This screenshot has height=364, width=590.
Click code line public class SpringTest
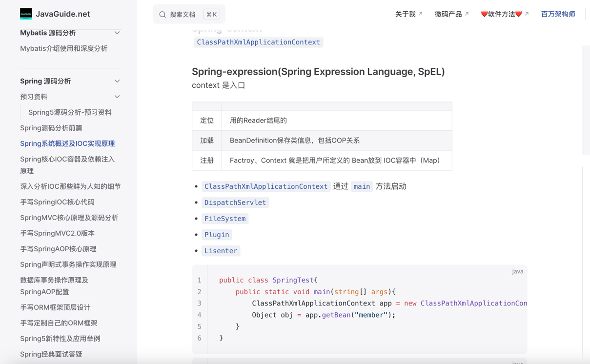(x=268, y=280)
